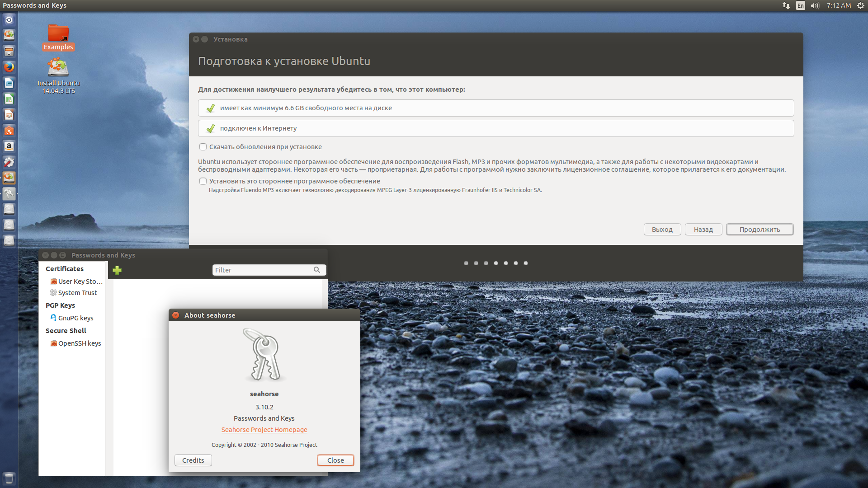Enable 'Установить это стороннее программное обеспечение' checkbox
The height and width of the screenshot is (488, 868).
[x=203, y=181]
